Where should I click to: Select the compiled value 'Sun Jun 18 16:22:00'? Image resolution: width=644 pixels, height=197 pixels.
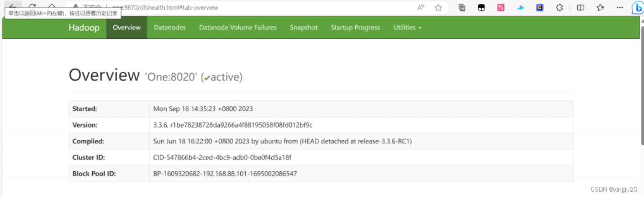282,141
